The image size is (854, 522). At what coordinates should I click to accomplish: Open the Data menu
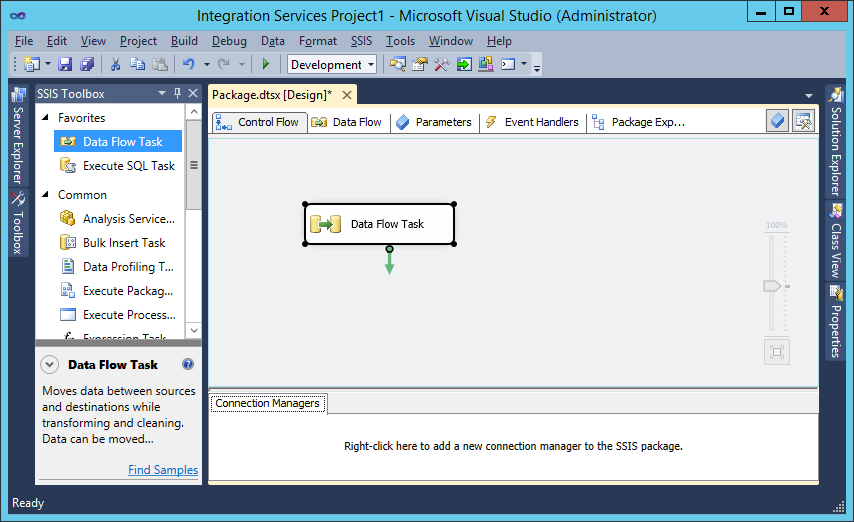pos(273,41)
